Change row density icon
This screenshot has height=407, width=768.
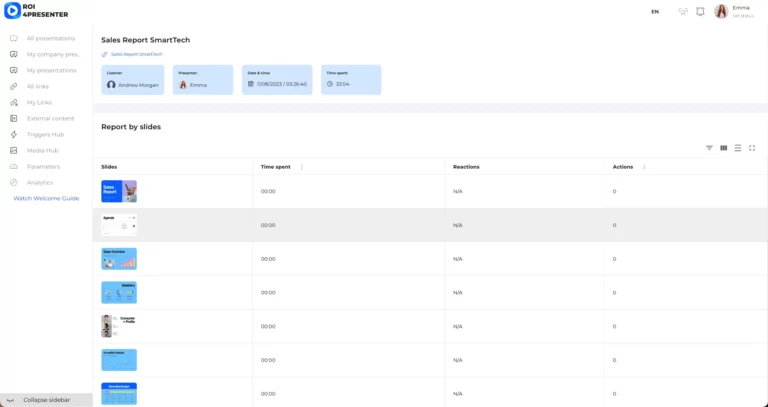point(738,148)
